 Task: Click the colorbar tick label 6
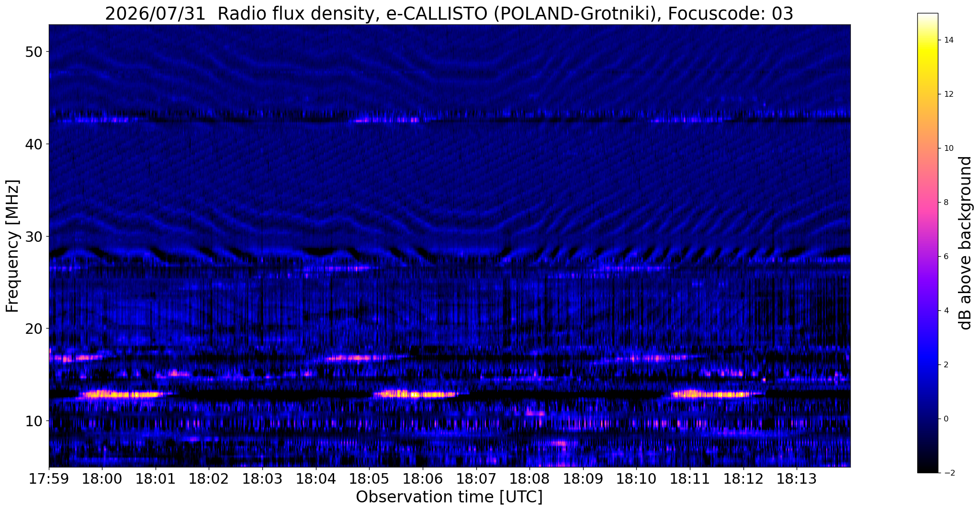[x=946, y=257]
